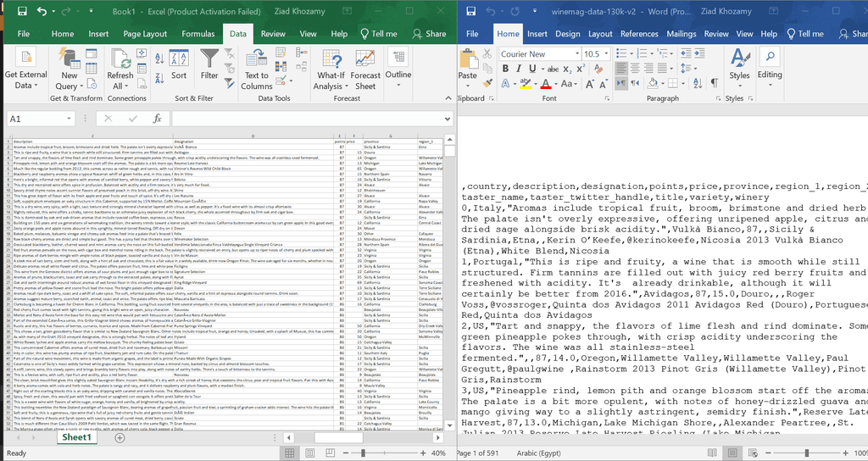Toggle Show/Hide paragraph marks in Word
The image size is (868, 461).
pyautogui.click(x=713, y=83)
